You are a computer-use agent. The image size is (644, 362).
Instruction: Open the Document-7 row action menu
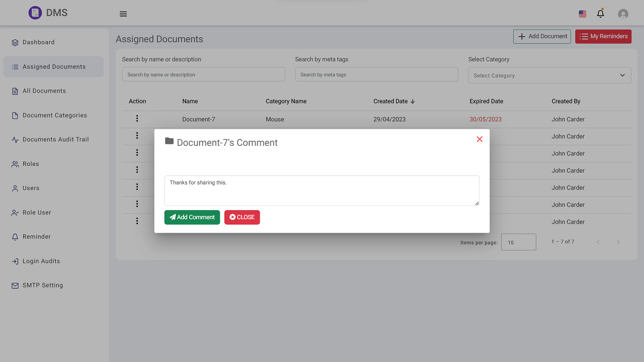pyautogui.click(x=137, y=119)
